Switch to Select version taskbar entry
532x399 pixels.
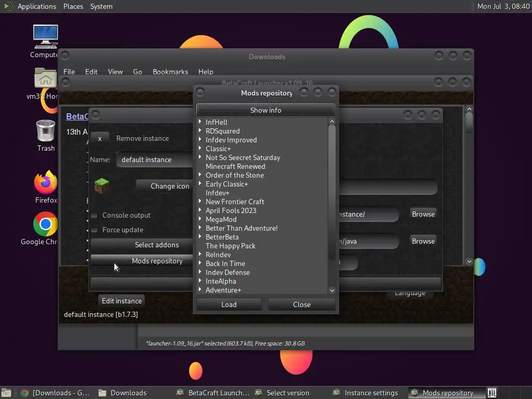pyautogui.click(x=282, y=393)
